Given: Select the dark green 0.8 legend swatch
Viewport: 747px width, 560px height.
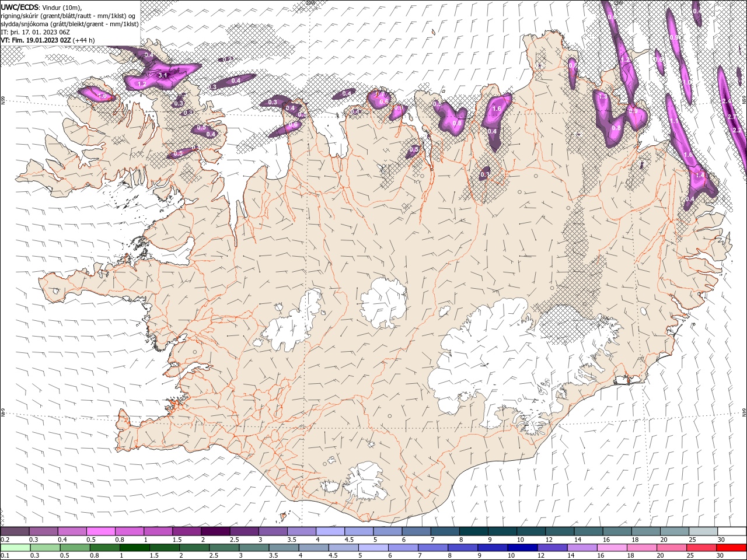Looking at the screenshot, I should click(x=104, y=547).
